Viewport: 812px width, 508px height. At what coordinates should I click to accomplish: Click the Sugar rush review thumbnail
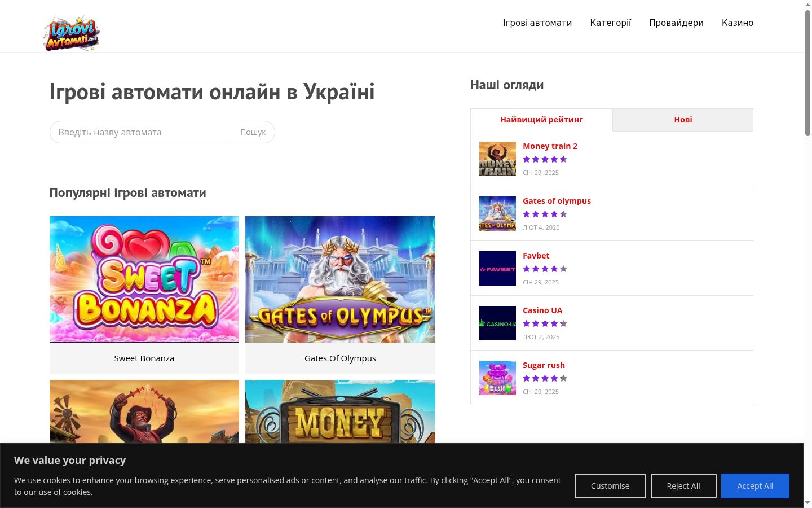coord(497,378)
